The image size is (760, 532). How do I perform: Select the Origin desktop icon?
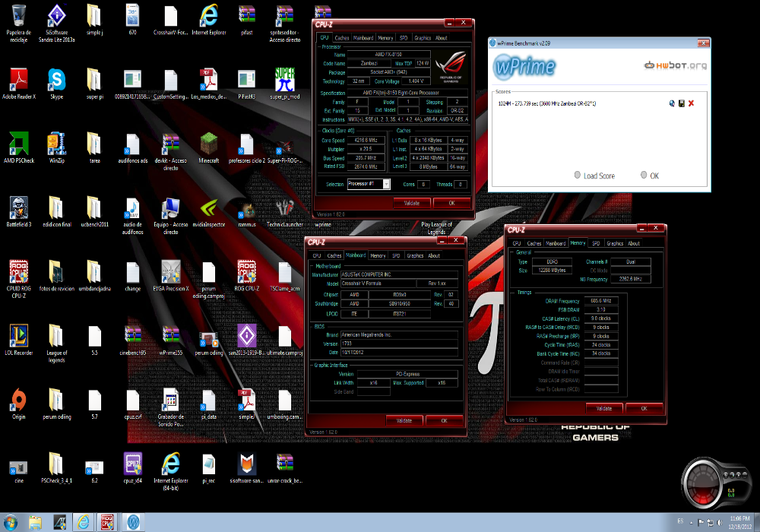tap(18, 404)
